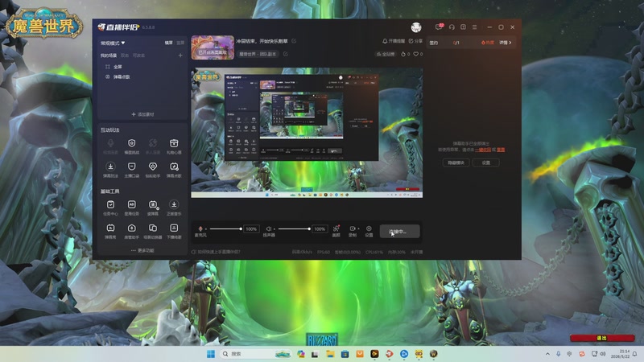Open the 弹幕玩法 download icon
The image size is (644, 362).
(x=110, y=167)
